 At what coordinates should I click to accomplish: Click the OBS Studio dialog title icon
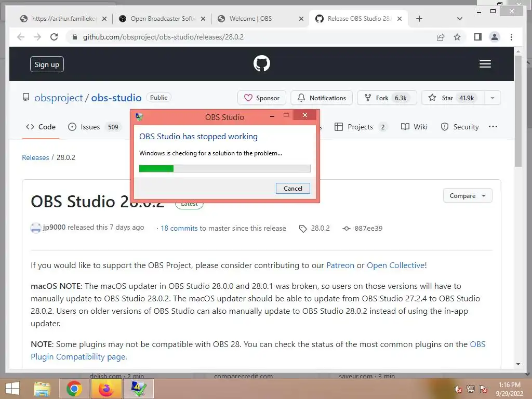(139, 117)
